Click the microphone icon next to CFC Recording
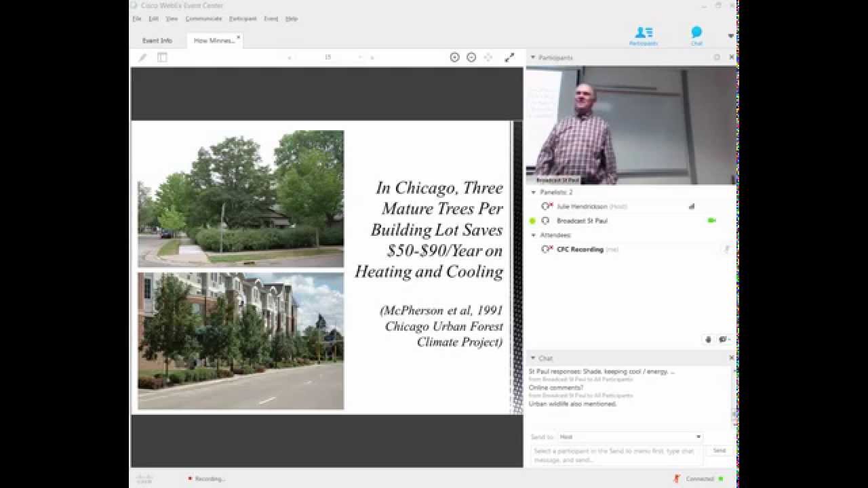 [x=727, y=249]
